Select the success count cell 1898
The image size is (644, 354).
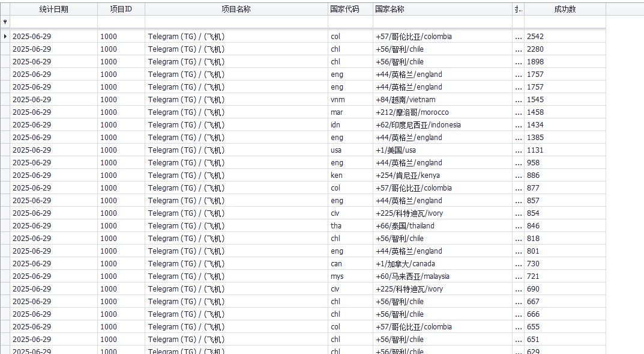565,62
